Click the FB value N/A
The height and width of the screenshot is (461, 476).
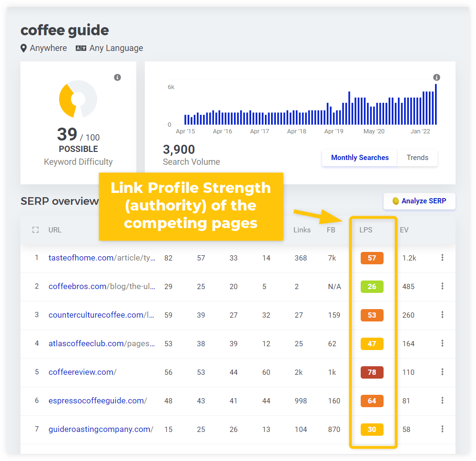point(334,287)
